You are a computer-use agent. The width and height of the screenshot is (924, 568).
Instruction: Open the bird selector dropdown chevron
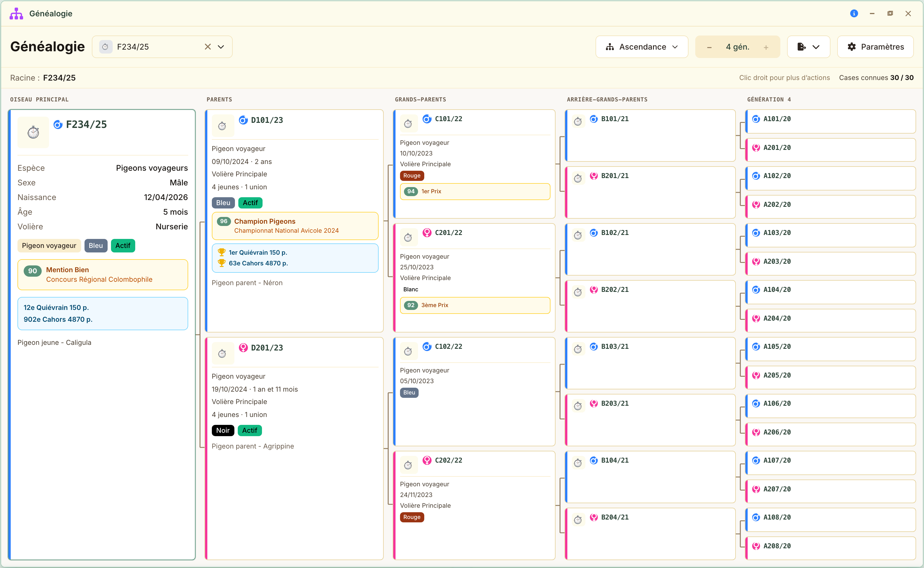tap(221, 47)
